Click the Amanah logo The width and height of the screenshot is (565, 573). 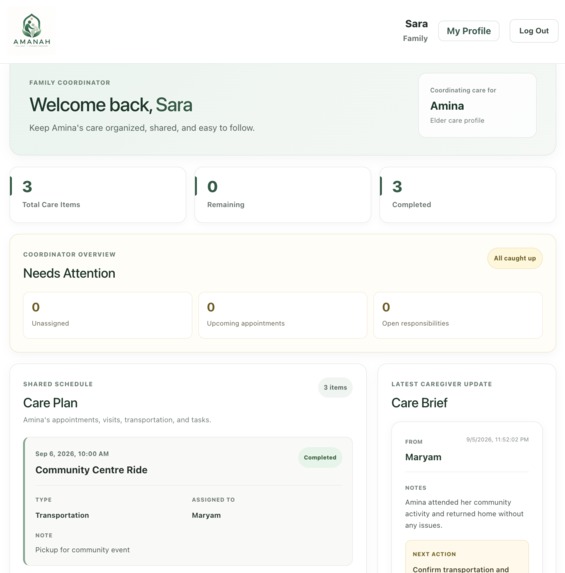32,30
